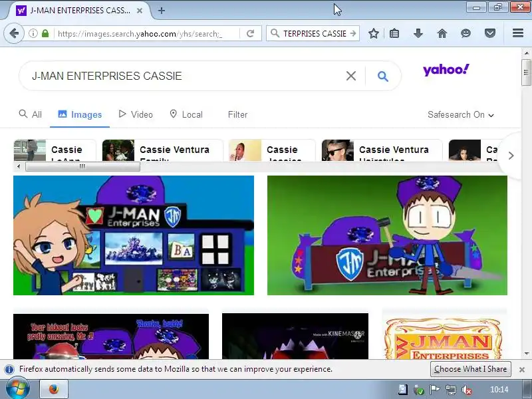532x399 pixels.
Task: Click the vertical scrollbar up arrow
Action: point(526,53)
